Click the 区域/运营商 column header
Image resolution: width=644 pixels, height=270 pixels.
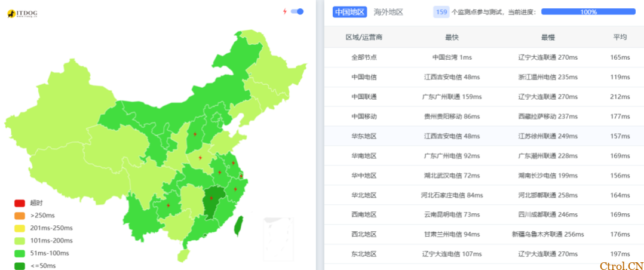click(x=364, y=38)
